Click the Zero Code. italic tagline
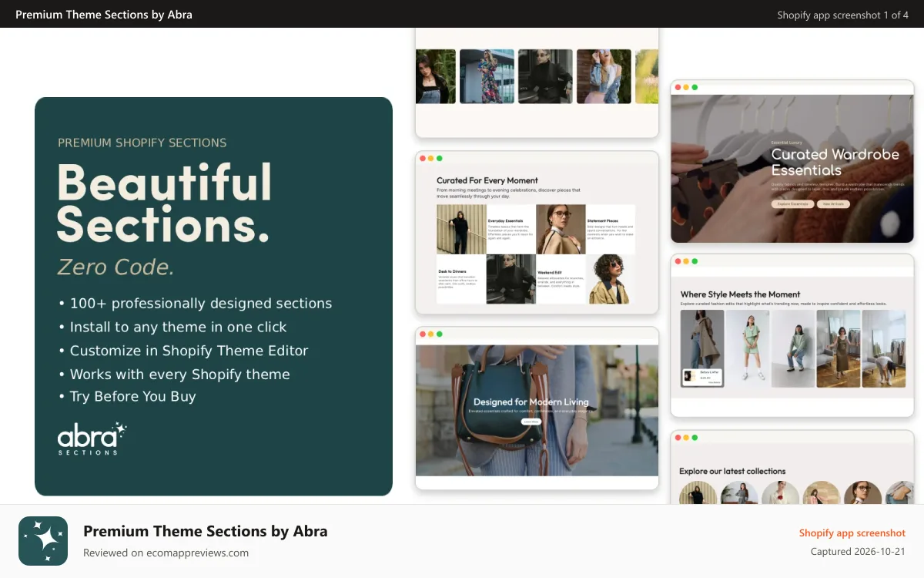Viewport: 924px width, 578px height. point(115,267)
